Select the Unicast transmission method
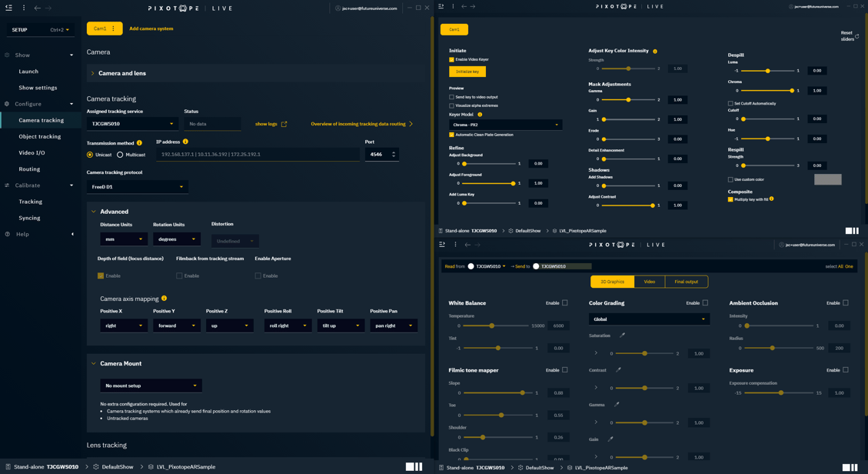This screenshot has width=868, height=474. 90,155
